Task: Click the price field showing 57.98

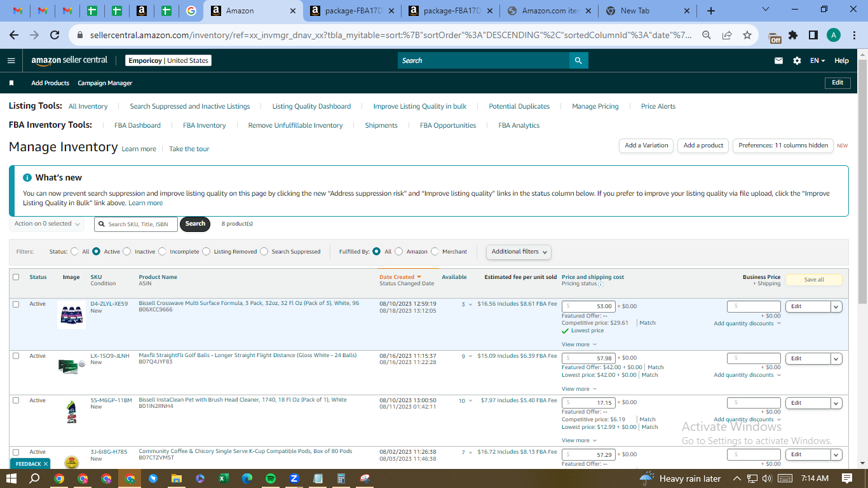Action: [x=588, y=358]
